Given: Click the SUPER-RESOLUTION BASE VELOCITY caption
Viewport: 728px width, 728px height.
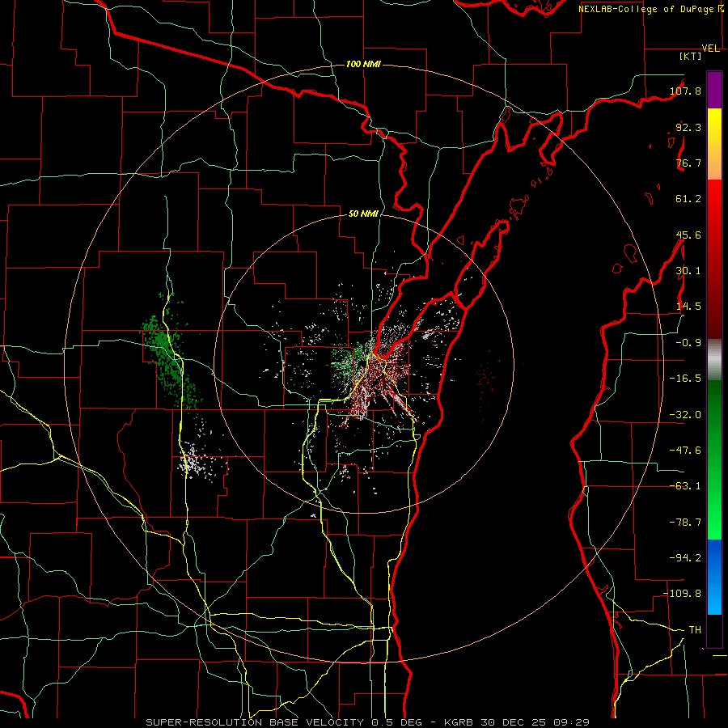Looking at the screenshot, I should [x=256, y=722].
